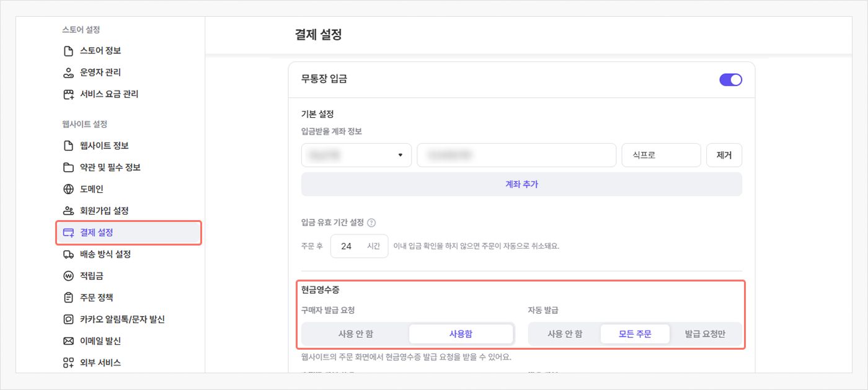Click the 서비스 요금 관리 icon
This screenshot has width=868, height=390.
[69, 94]
